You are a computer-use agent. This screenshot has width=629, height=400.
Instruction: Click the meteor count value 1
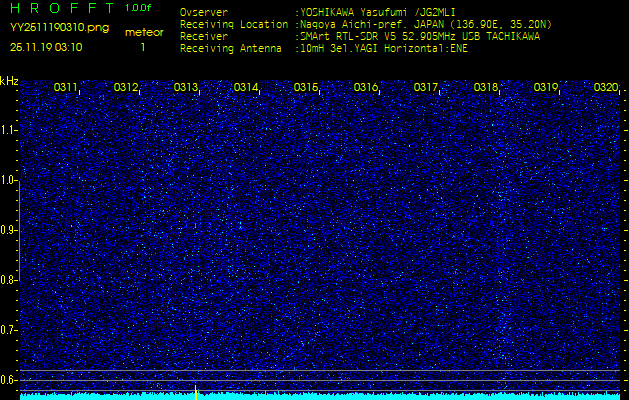tap(143, 47)
